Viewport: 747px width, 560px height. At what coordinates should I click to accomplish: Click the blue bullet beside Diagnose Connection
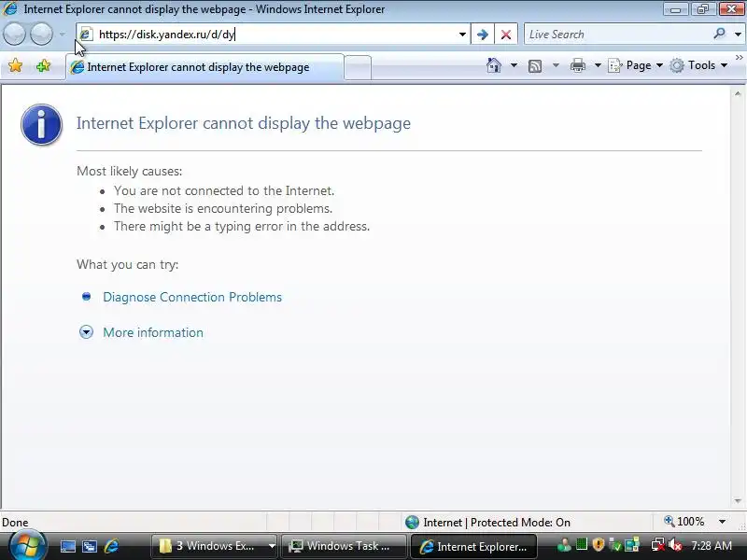[x=86, y=297]
